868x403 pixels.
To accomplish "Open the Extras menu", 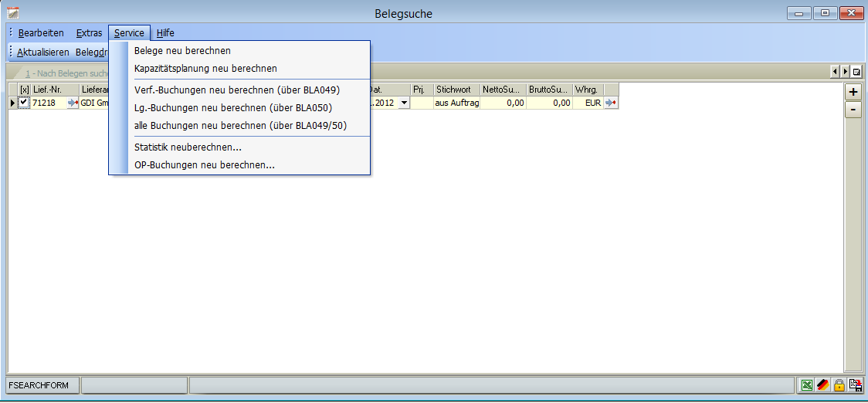I will click(89, 33).
